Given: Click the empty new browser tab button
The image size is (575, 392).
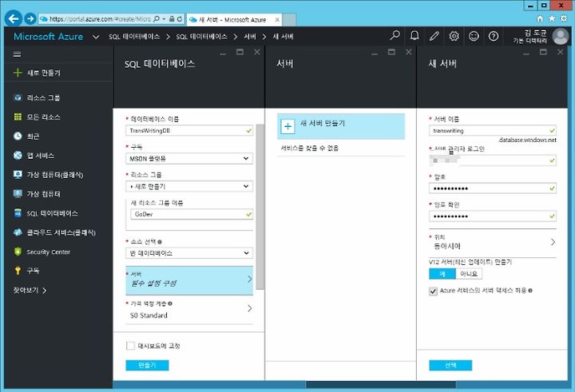Looking at the screenshot, I should tap(289, 20).
